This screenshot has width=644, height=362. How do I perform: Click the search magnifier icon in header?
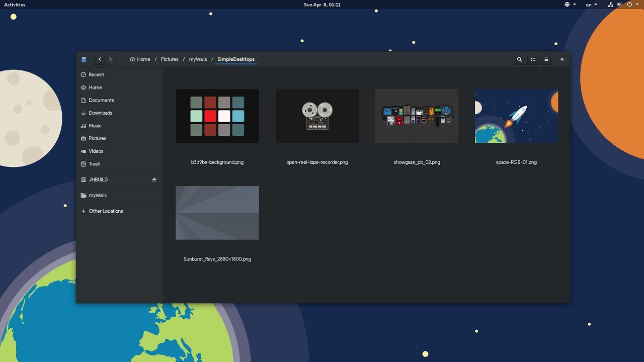point(520,59)
